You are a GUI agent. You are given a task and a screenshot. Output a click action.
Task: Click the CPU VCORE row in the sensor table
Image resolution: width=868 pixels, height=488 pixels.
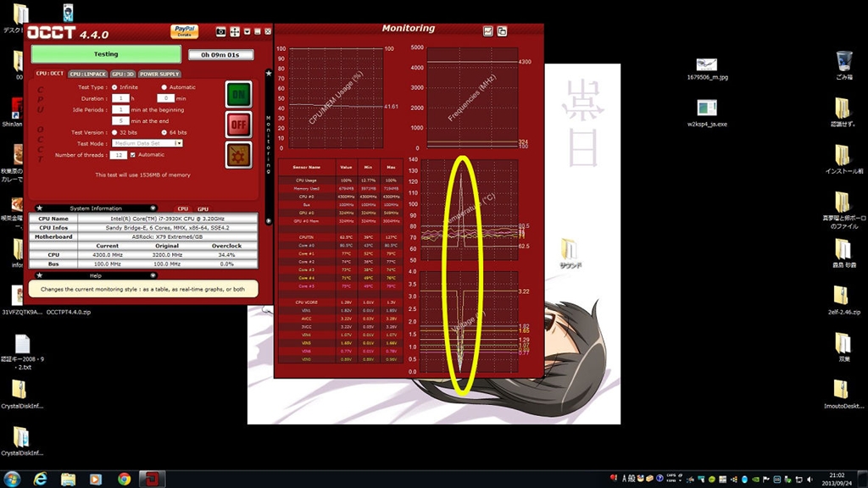pyautogui.click(x=340, y=302)
